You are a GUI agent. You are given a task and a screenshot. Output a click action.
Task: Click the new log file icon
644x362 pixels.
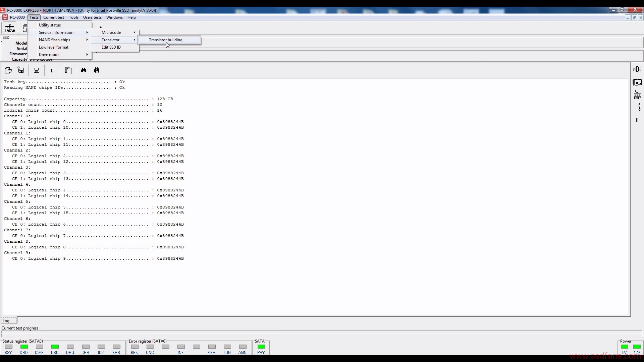8,70
